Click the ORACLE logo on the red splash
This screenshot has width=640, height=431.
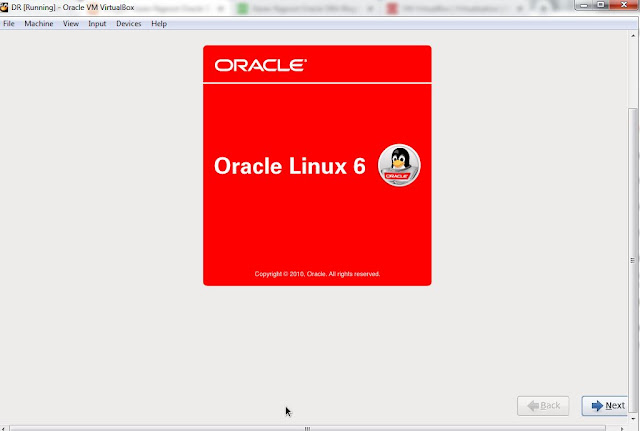click(260, 65)
